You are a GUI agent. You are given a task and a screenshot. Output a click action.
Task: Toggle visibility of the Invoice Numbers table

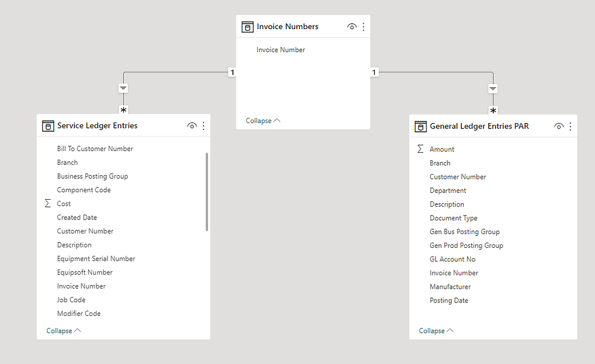point(352,26)
